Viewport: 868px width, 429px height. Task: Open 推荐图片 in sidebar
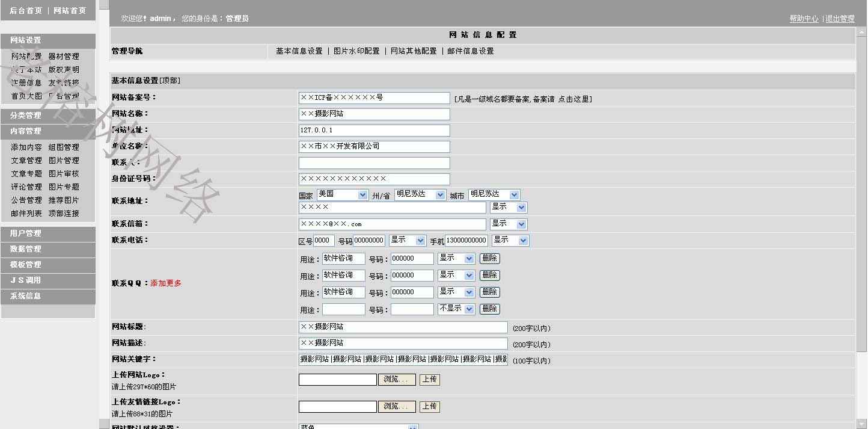click(64, 200)
